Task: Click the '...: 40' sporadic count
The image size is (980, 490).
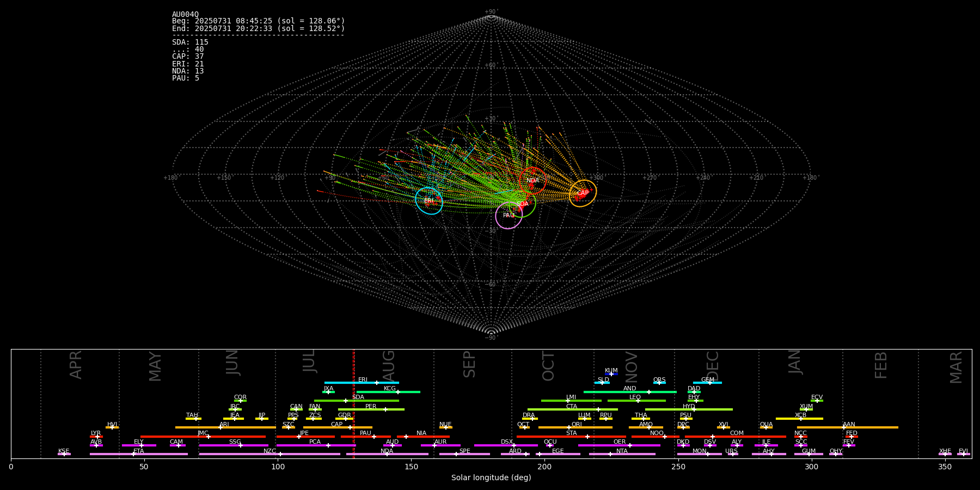Action: 188,49
